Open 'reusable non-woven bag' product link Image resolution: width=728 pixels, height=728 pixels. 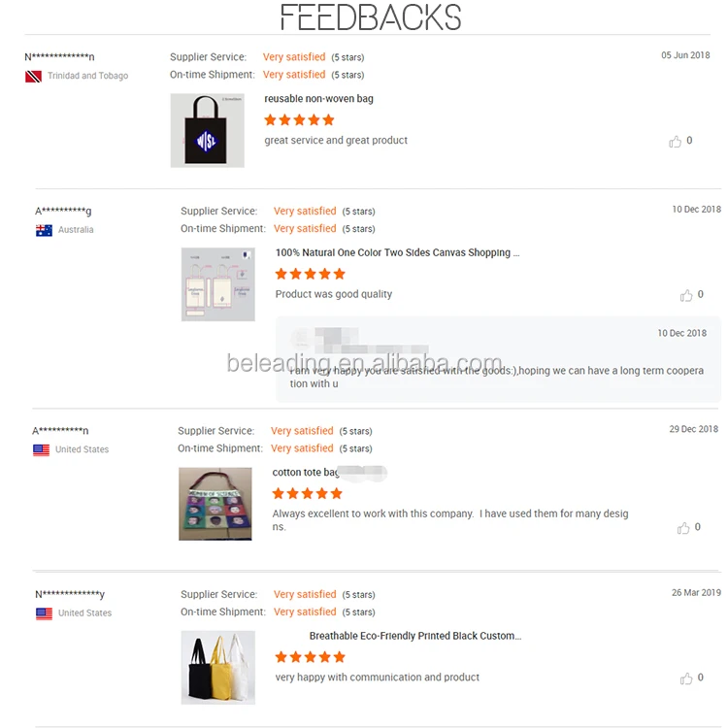[318, 99]
